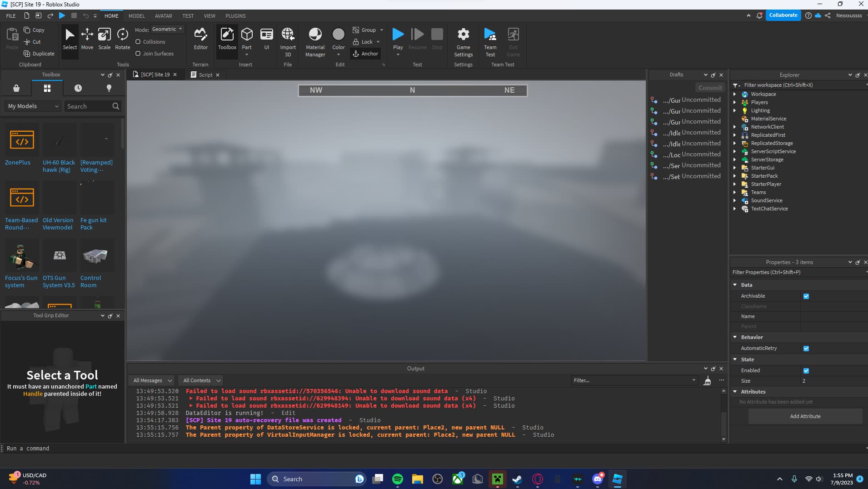
Task: Toggle Anchor on selection
Action: pyautogui.click(x=366, y=54)
